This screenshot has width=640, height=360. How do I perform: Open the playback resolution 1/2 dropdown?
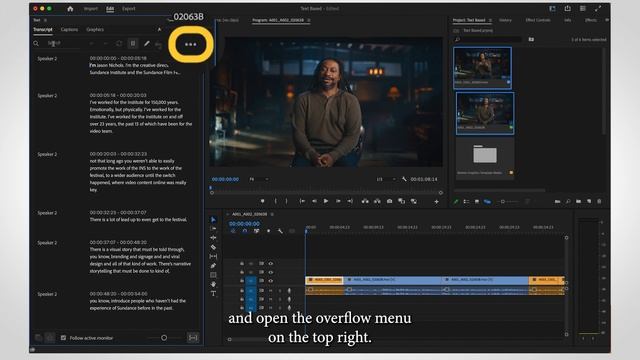click(386, 179)
